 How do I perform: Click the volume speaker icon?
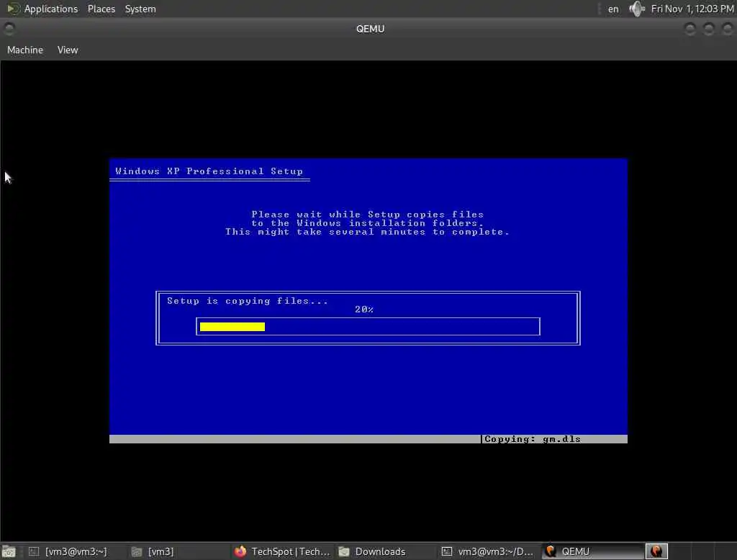[636, 9]
